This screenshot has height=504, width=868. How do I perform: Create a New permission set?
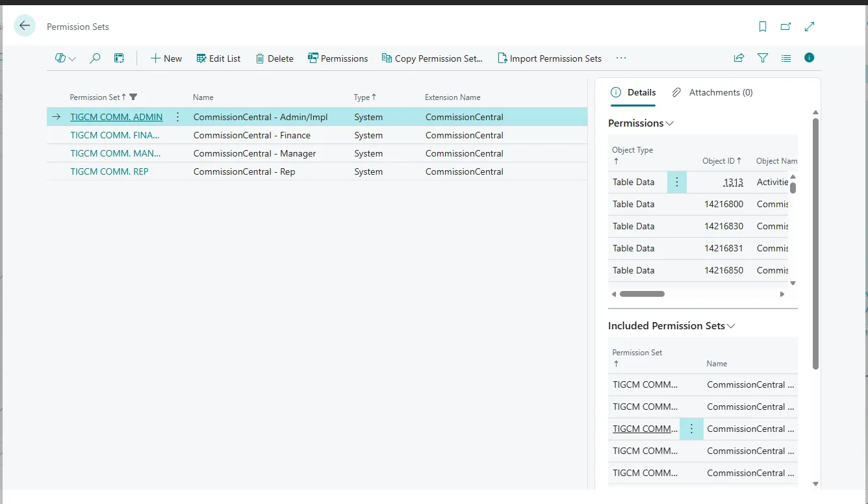[166, 58]
